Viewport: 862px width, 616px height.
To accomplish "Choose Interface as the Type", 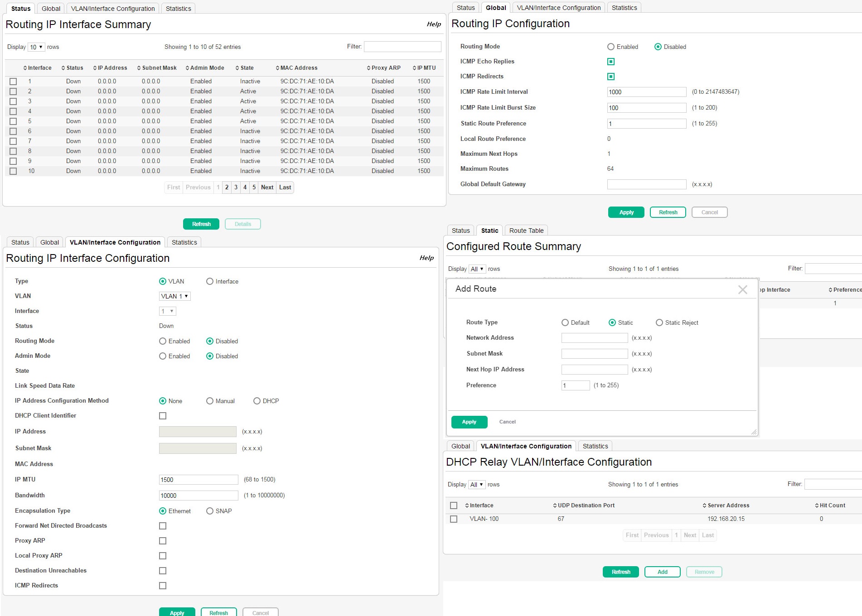I will (x=210, y=281).
